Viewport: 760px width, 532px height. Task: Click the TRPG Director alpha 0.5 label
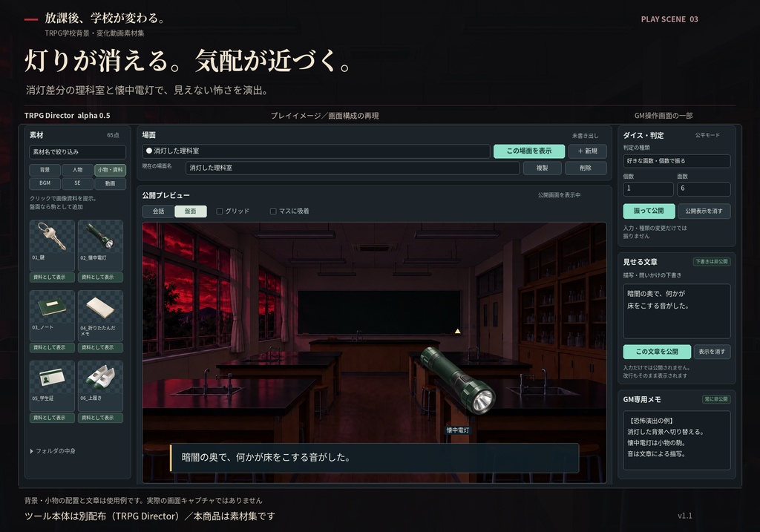pyautogui.click(x=68, y=116)
